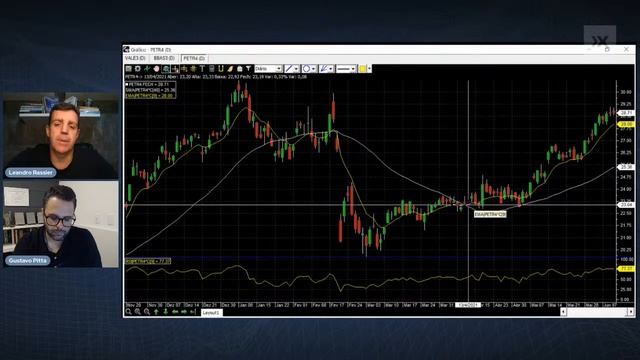
Task: Pick the yellow color swatch
Action: [362, 69]
